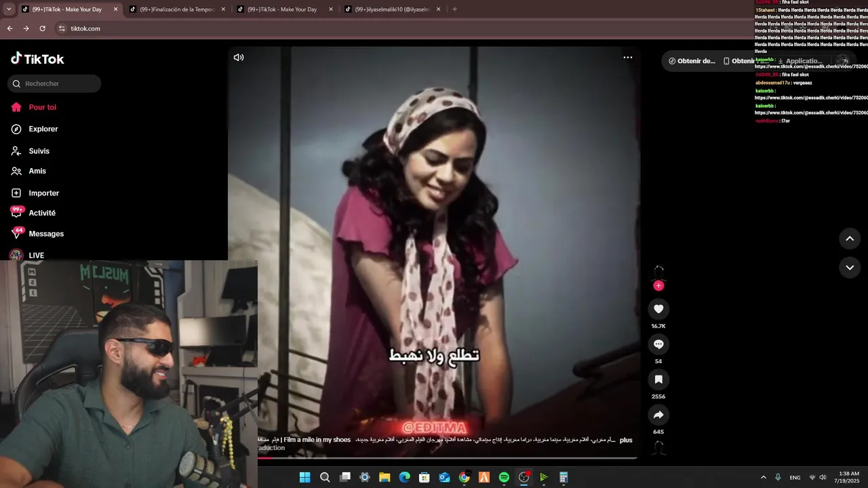Open Activité notifications
Viewport: 868px width, 488px height.
tap(41, 213)
